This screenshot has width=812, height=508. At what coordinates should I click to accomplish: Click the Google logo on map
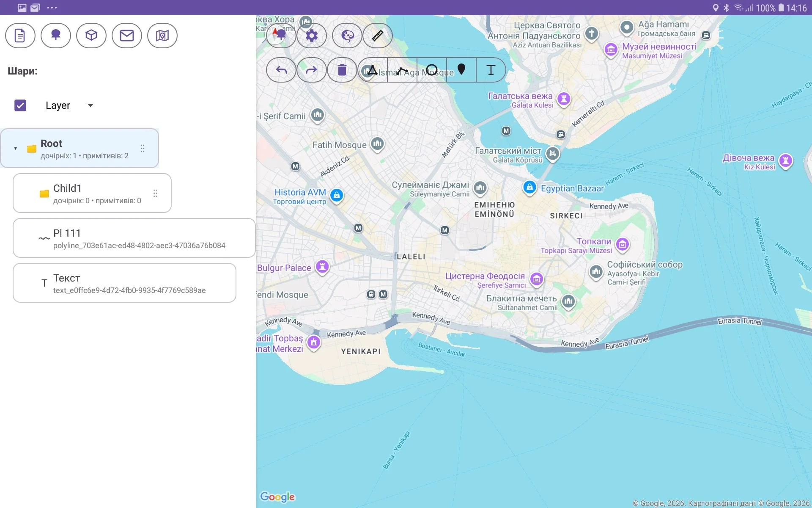click(277, 497)
